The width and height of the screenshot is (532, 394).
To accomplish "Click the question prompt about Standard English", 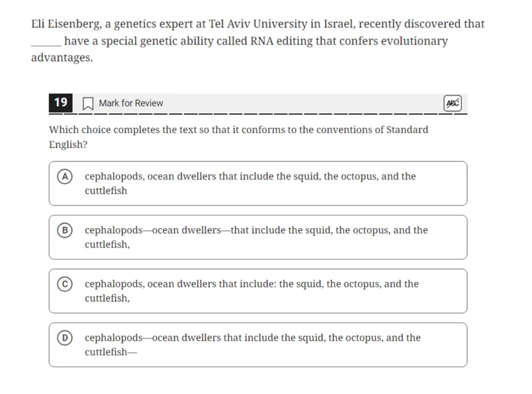I will point(238,137).
